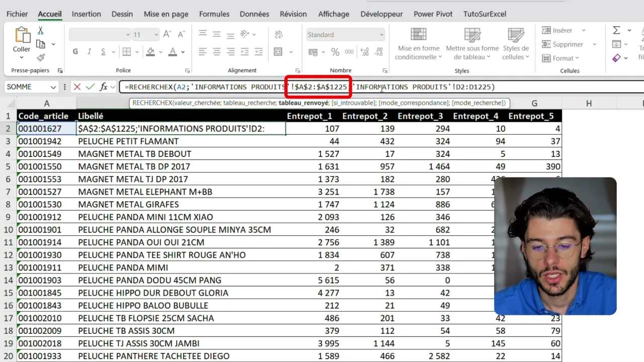Open the font name combo box
The width and height of the screenshot is (644, 362).
tap(100, 35)
